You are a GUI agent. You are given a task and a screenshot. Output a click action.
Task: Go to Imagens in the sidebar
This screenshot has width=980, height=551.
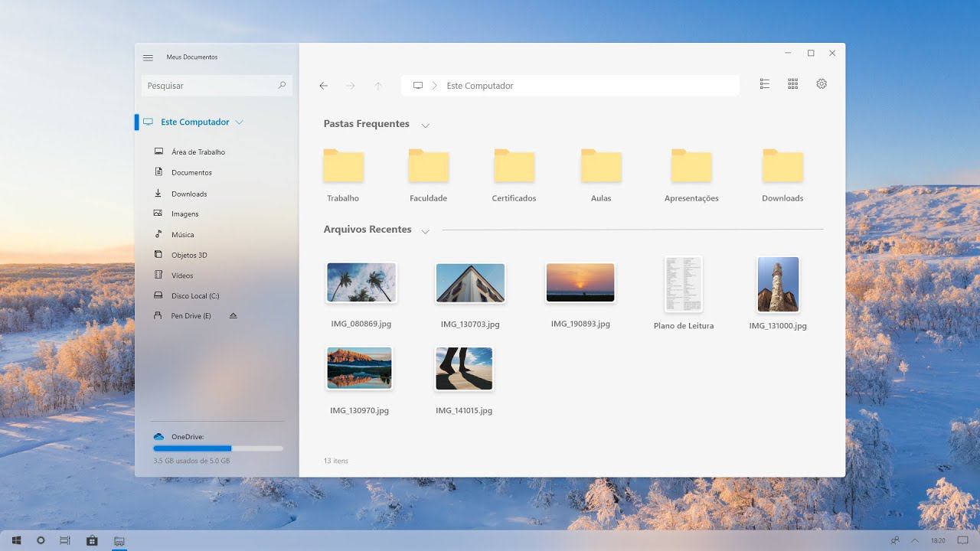(185, 214)
